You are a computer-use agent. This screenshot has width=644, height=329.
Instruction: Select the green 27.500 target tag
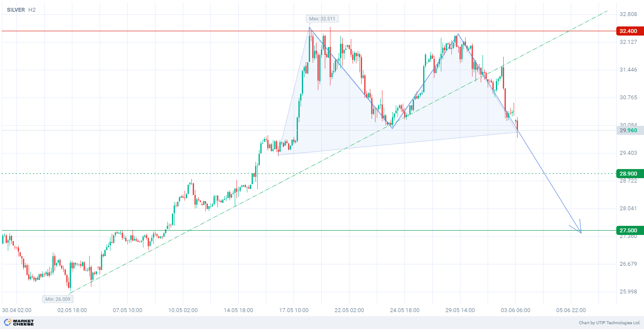[x=630, y=230]
